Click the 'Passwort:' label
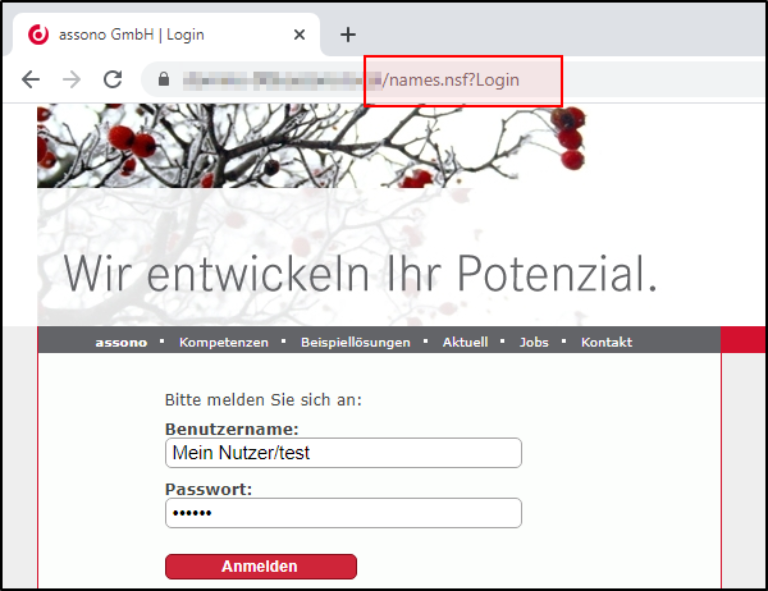 (x=209, y=489)
